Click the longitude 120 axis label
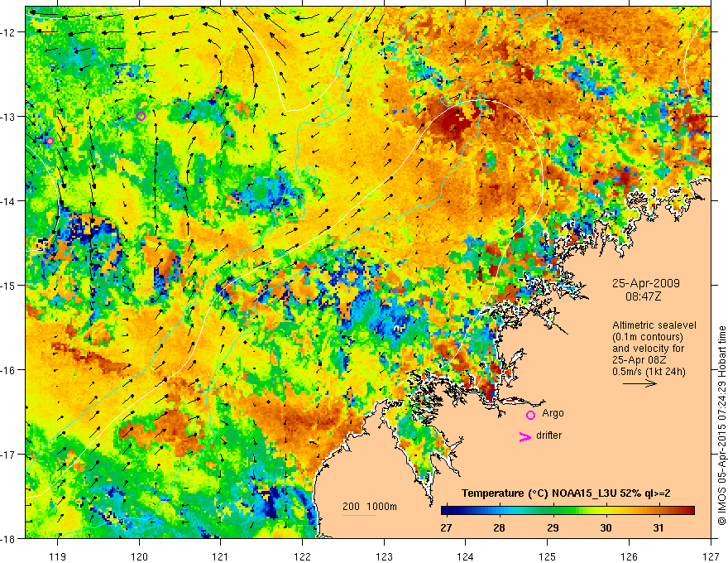728x563 pixels. pyautogui.click(x=139, y=556)
